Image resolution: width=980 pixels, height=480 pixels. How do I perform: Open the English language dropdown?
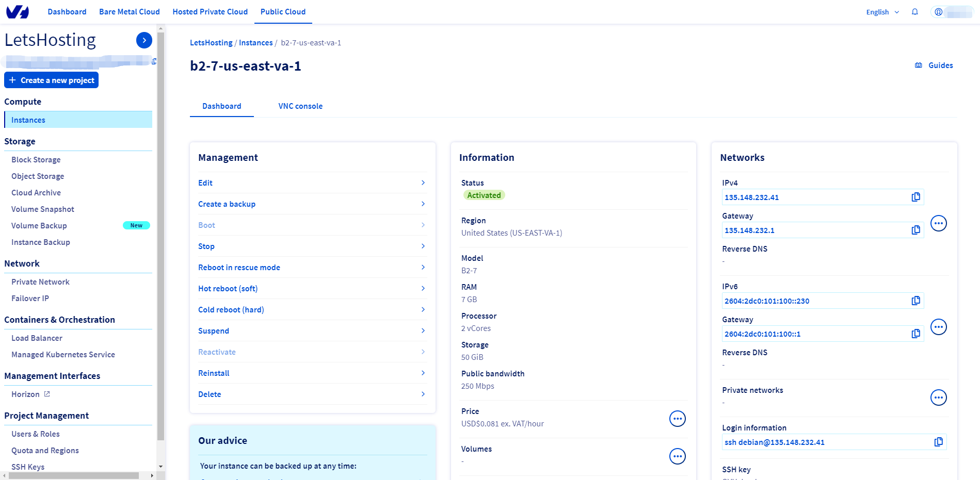(882, 12)
